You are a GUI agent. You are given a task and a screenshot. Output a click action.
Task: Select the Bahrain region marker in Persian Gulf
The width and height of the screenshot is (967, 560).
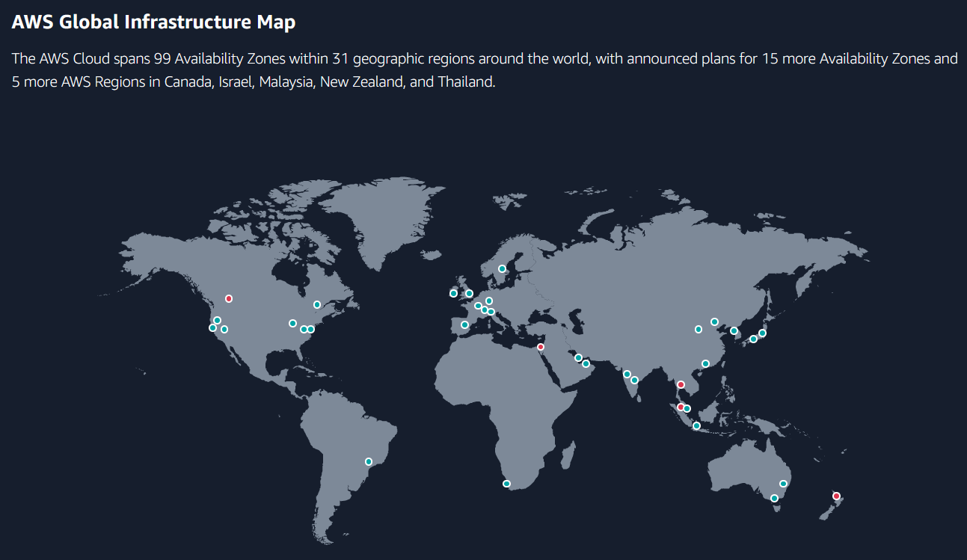click(x=578, y=358)
